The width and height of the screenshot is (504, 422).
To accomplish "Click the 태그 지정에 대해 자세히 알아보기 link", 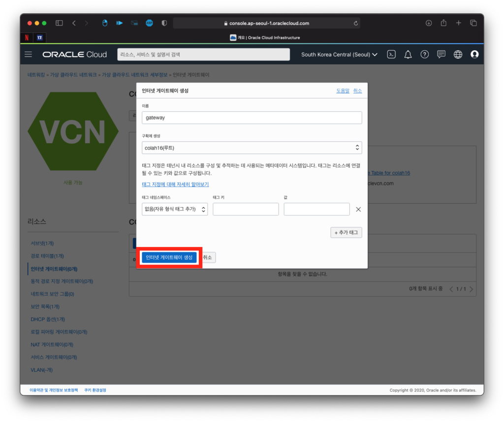I will pyautogui.click(x=175, y=184).
